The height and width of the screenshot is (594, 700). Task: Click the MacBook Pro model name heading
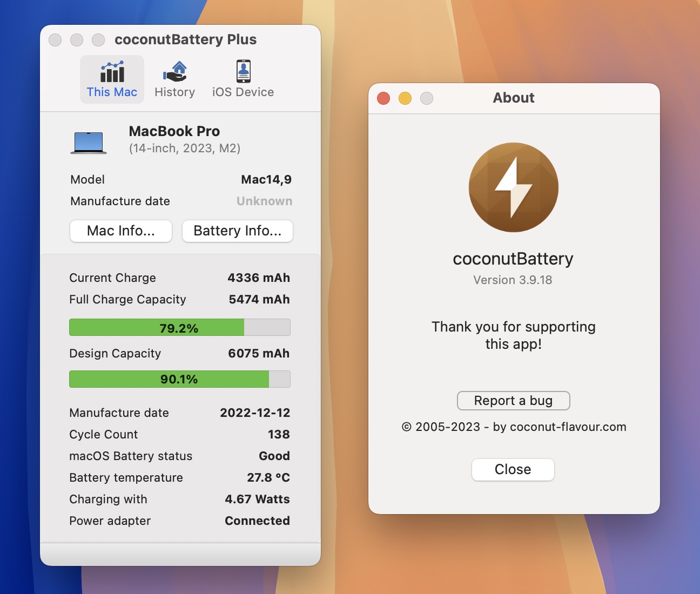[174, 131]
